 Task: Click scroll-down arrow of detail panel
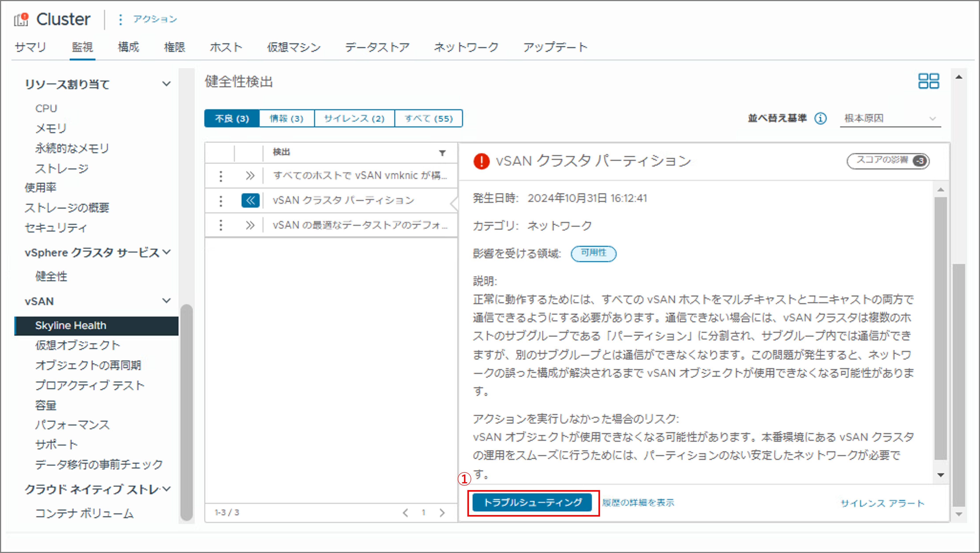click(941, 475)
